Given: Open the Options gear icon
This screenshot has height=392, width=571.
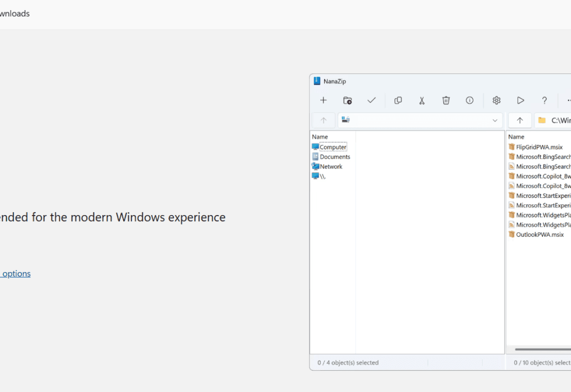Looking at the screenshot, I should point(497,100).
